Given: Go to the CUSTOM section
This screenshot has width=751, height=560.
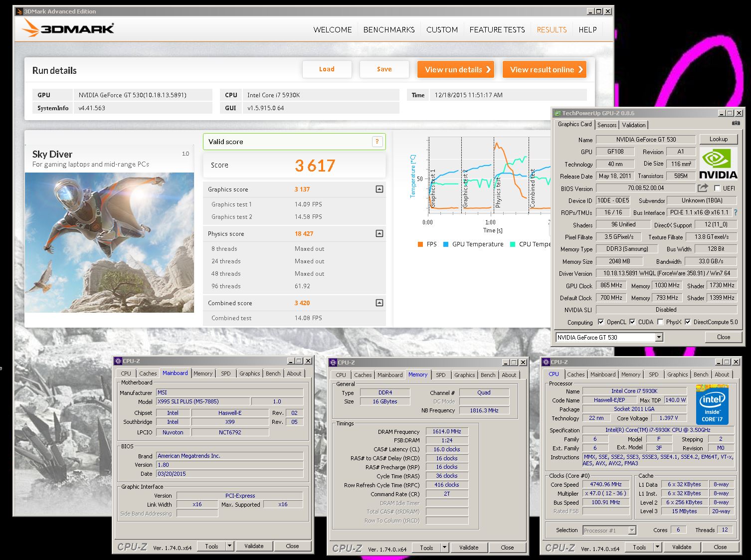Looking at the screenshot, I should pos(442,30).
